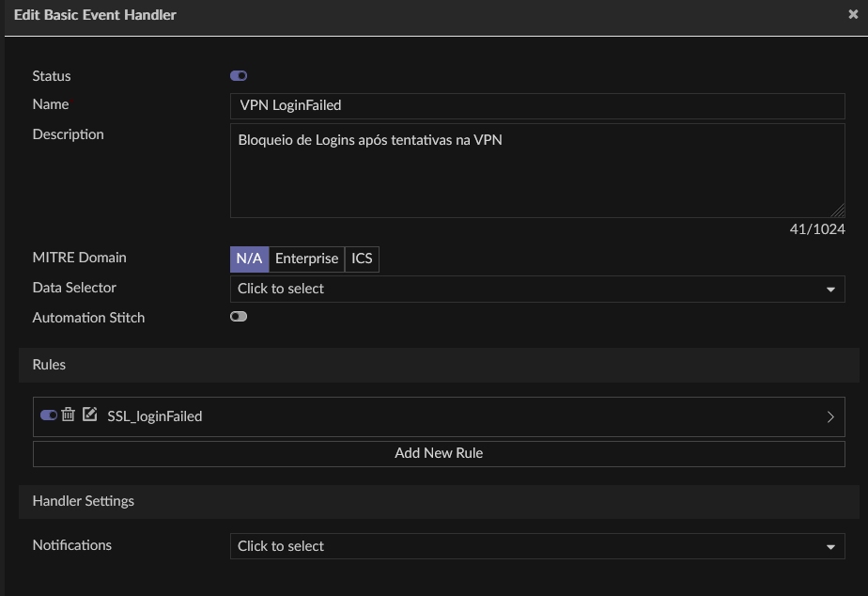Image resolution: width=868 pixels, height=596 pixels.
Task: Toggle the handler Status switch
Action: coord(239,76)
